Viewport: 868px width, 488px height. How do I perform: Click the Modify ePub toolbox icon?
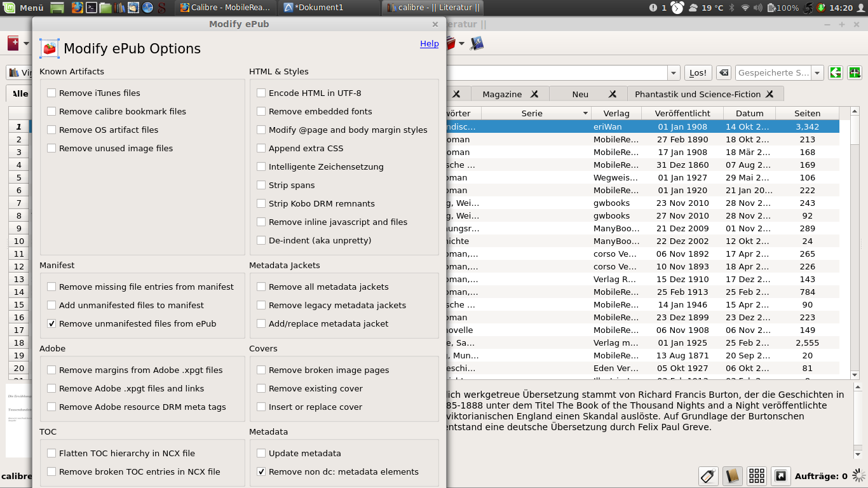tap(50, 48)
